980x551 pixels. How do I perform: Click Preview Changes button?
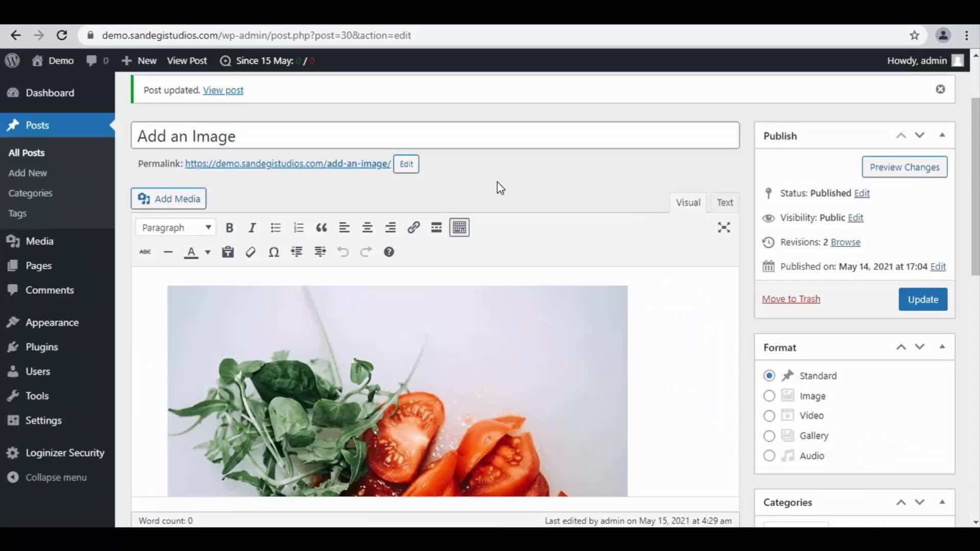tap(904, 167)
